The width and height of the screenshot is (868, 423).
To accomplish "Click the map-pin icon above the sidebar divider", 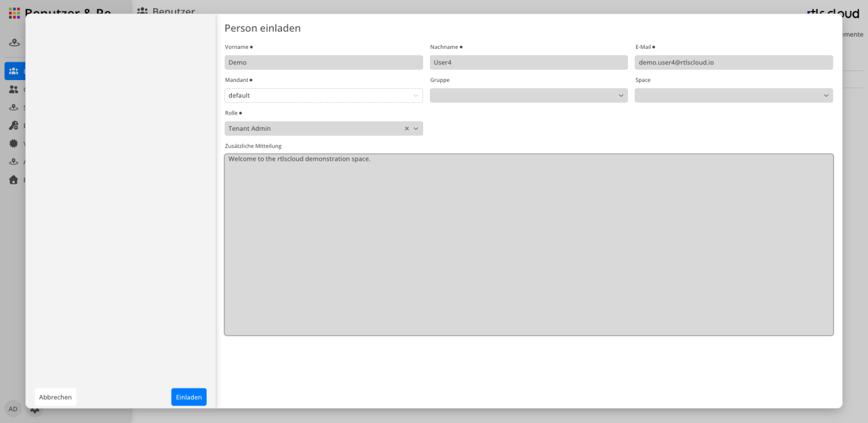I will pos(14,43).
